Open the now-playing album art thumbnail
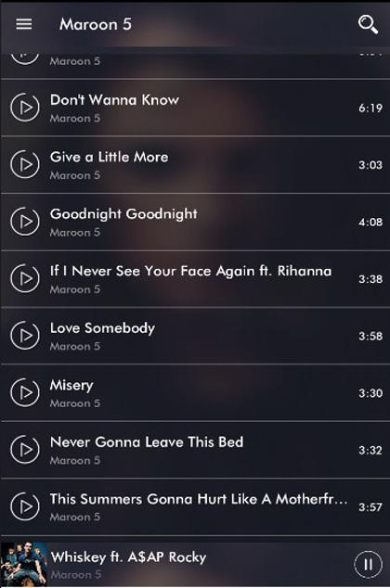390x588 pixels. point(24,565)
